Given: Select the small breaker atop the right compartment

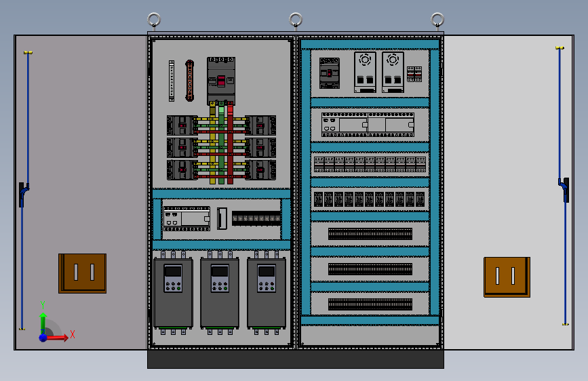Looking at the screenshot, I should click(x=329, y=73).
